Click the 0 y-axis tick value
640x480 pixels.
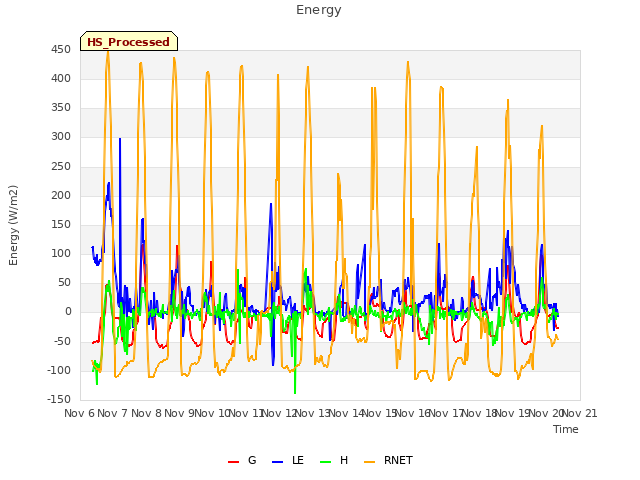68,312
